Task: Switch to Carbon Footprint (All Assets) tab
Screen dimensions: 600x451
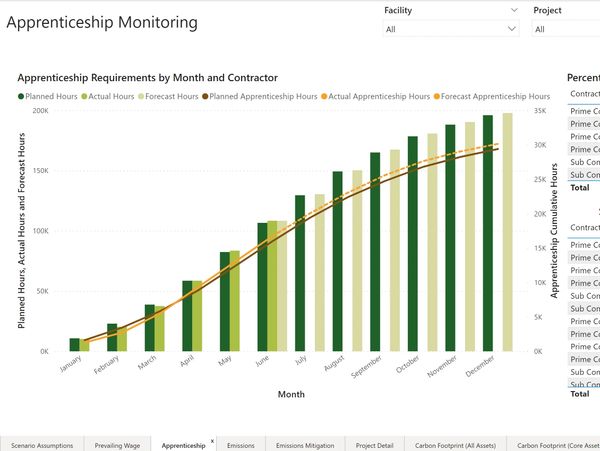Action: (x=455, y=443)
